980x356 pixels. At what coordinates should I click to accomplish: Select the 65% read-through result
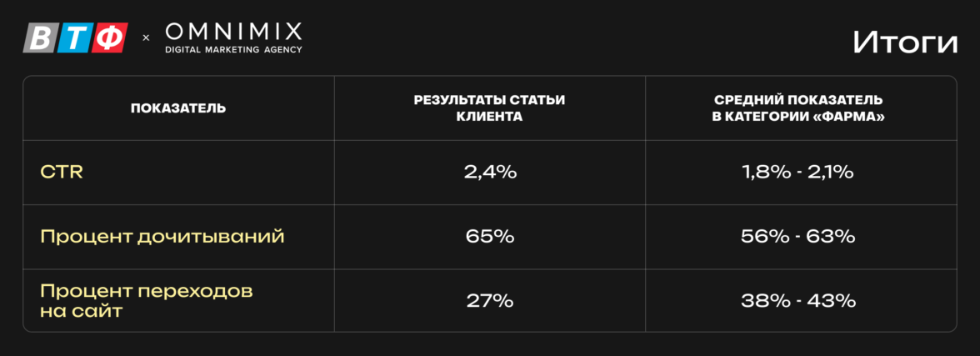[x=490, y=237]
